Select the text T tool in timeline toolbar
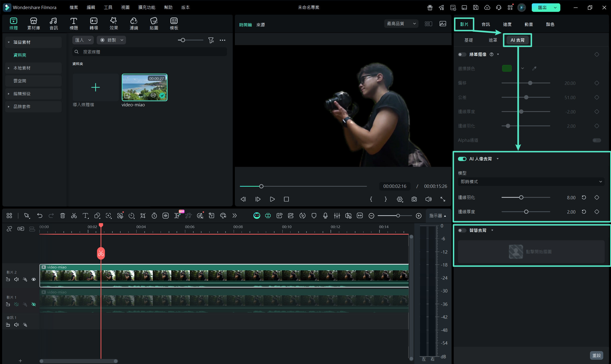The height and width of the screenshot is (364, 611). click(x=85, y=215)
